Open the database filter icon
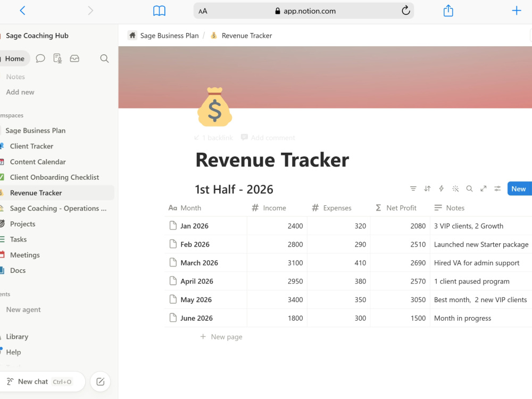 coord(413,189)
